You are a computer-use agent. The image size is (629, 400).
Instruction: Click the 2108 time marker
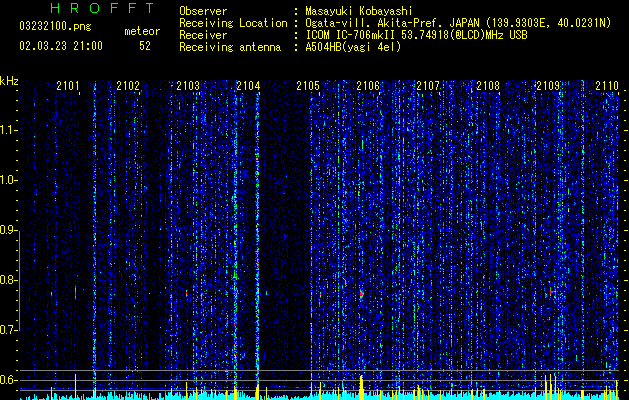(488, 85)
